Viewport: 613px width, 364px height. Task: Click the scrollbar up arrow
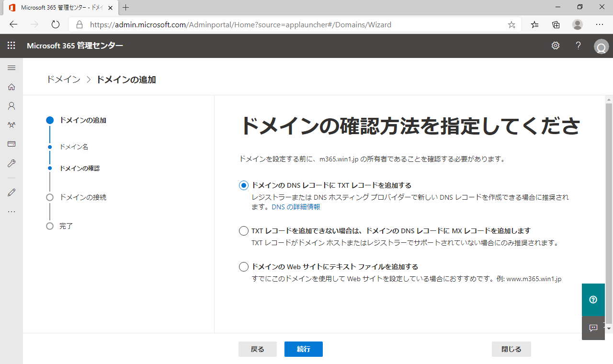(x=609, y=99)
